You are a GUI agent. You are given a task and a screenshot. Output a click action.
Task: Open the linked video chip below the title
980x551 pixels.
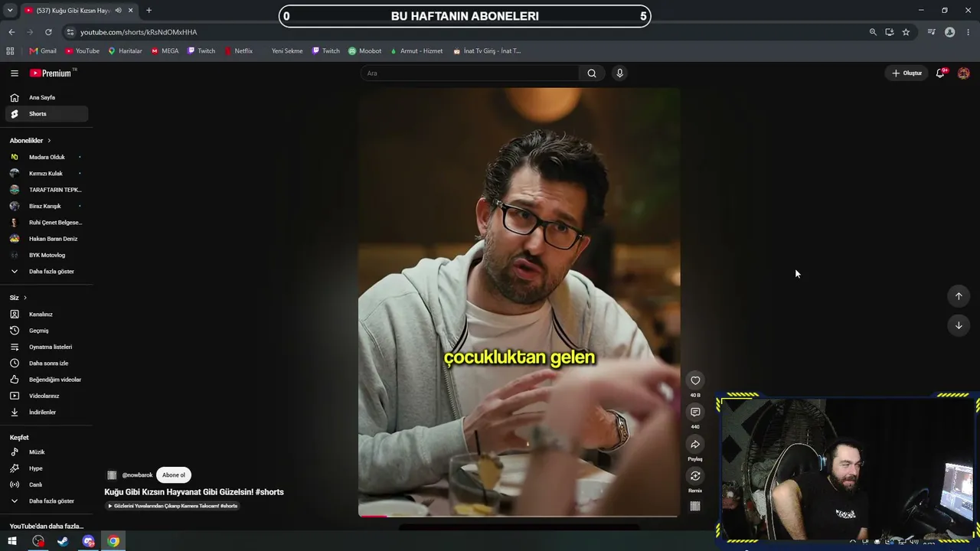172,506
